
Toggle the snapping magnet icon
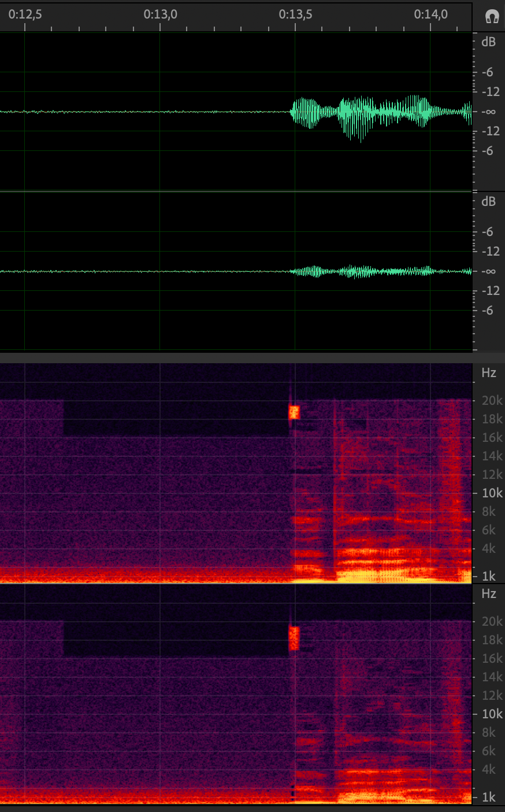pos(492,16)
